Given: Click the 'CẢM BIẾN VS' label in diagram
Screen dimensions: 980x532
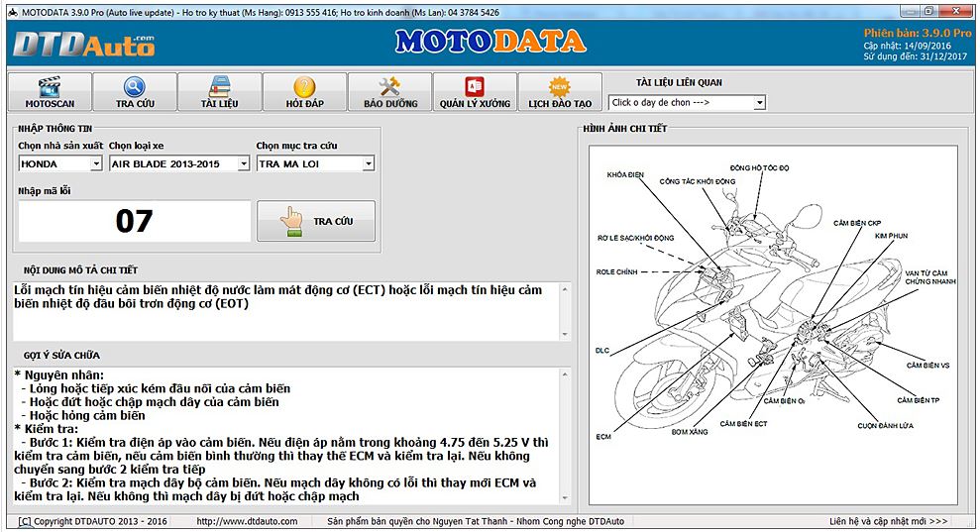Looking at the screenshot, I should tap(927, 366).
